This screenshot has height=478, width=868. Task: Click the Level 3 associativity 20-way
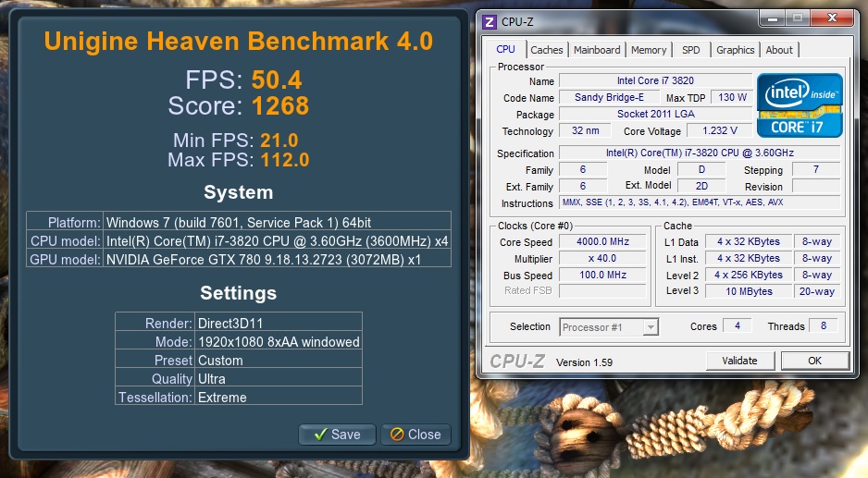tap(816, 291)
